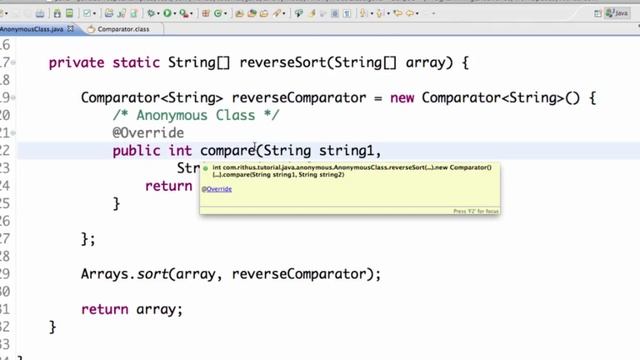
Task: Click the Print icon in the toolbar
Action: click(40, 13)
